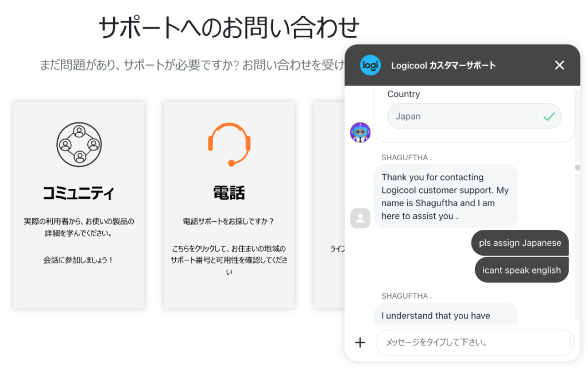Click the green checkmark in Country field
Screen dimensions: 588x374
tap(549, 117)
